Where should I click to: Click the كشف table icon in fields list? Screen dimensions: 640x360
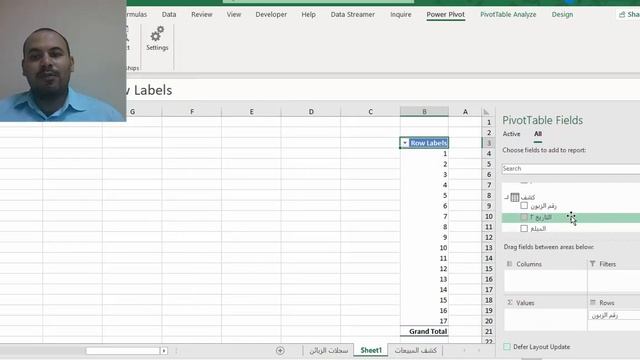coord(515,198)
